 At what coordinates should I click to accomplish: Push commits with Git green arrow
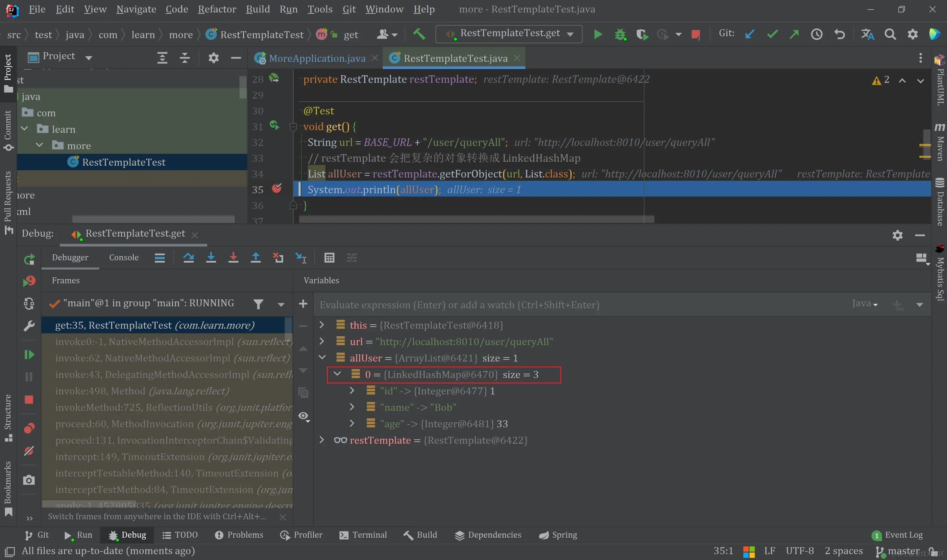pyautogui.click(x=794, y=34)
